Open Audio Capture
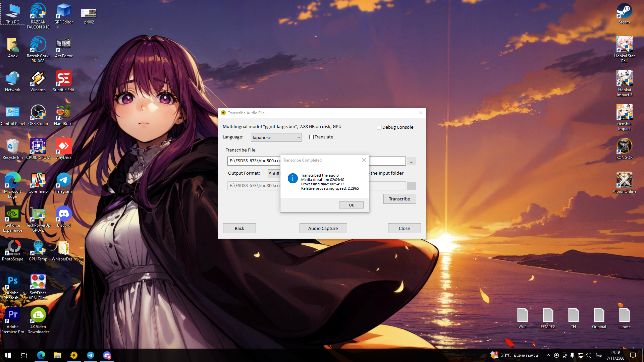Screen dimensions: 644x362 point(323,228)
